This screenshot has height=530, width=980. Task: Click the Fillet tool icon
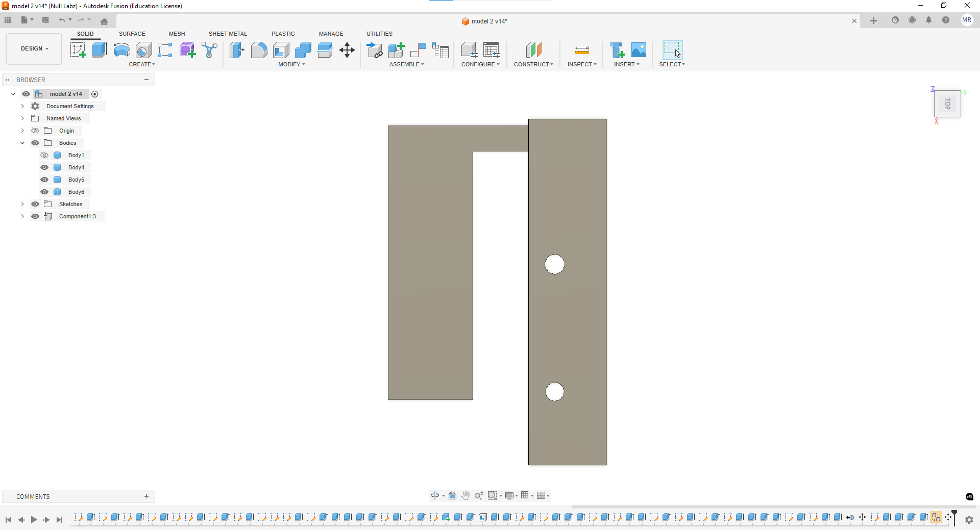coord(259,50)
